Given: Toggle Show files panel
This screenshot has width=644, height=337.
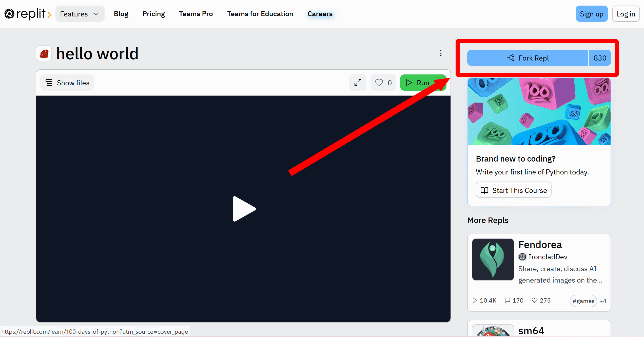Looking at the screenshot, I should coord(67,83).
